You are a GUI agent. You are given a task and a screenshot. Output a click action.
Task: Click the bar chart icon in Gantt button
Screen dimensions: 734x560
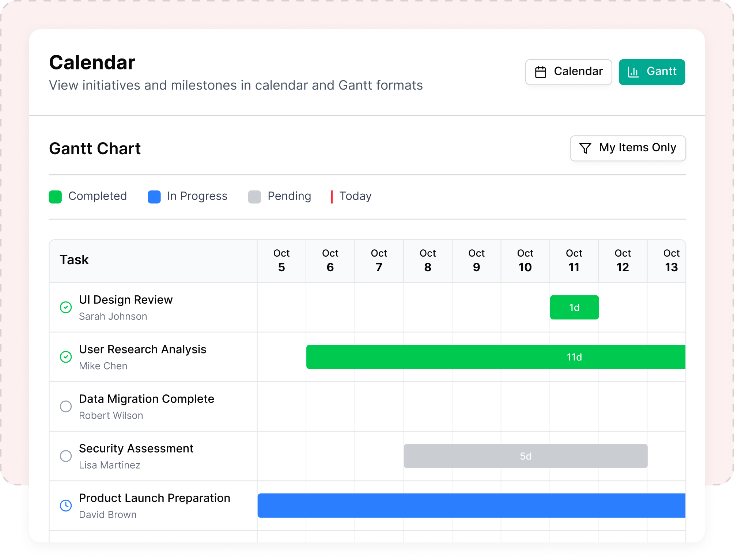coord(633,72)
